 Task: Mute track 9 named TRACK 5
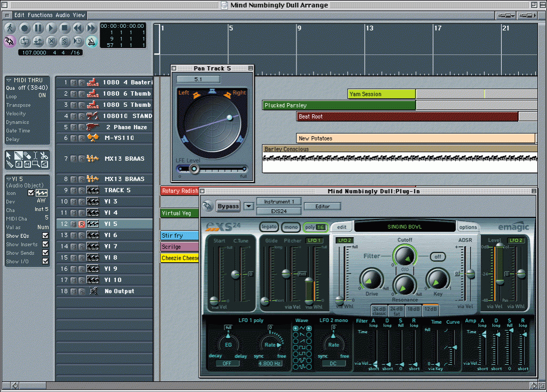pyautogui.click(x=74, y=191)
